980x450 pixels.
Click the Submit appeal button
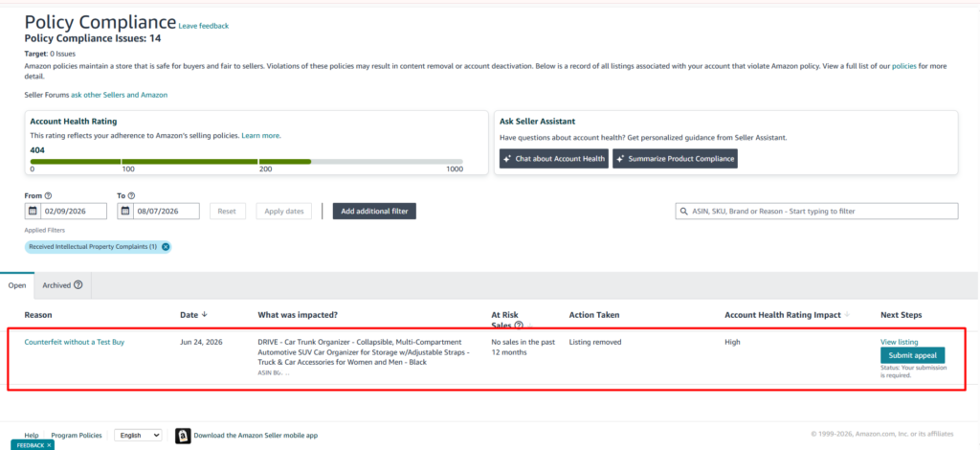point(912,355)
